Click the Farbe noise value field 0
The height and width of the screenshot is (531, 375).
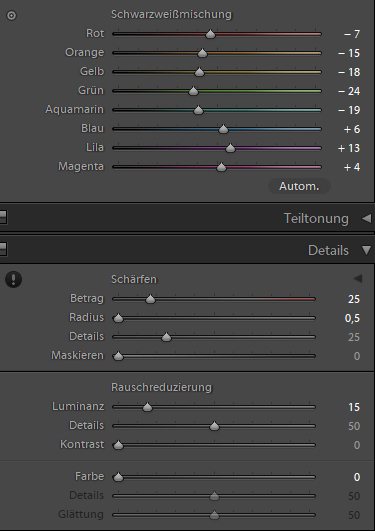(357, 477)
